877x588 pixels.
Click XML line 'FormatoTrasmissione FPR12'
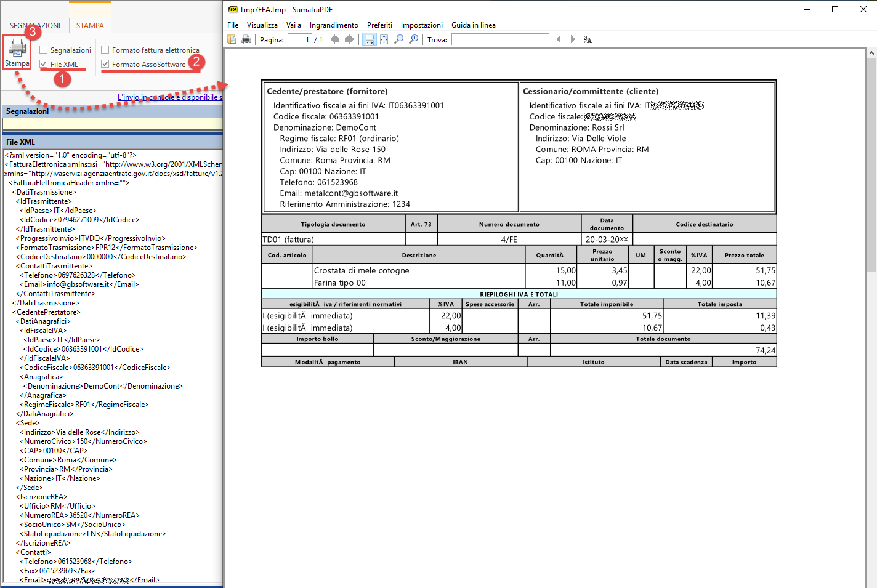(107, 248)
